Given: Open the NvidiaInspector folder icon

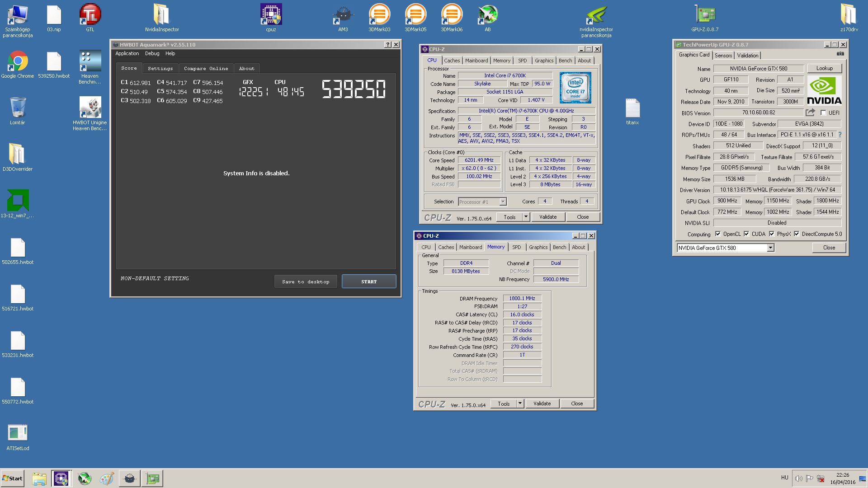Looking at the screenshot, I should [162, 18].
